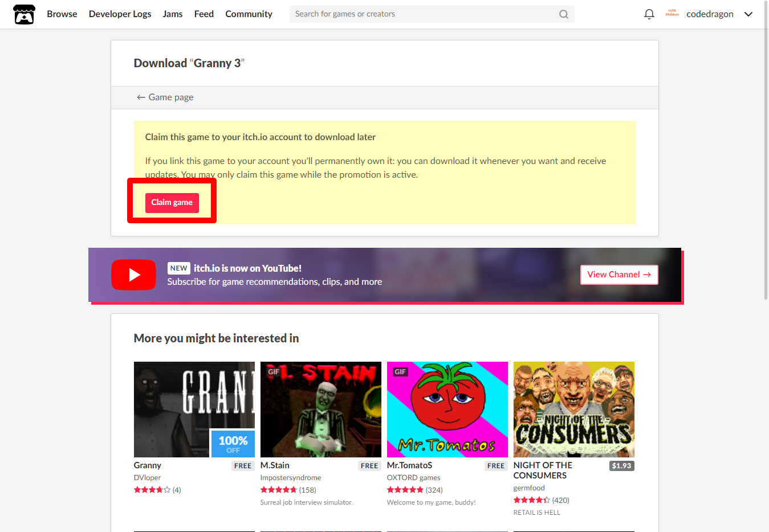Click 'RETAIL IS HELL' description text
The height and width of the screenshot is (532, 769).
(x=537, y=513)
